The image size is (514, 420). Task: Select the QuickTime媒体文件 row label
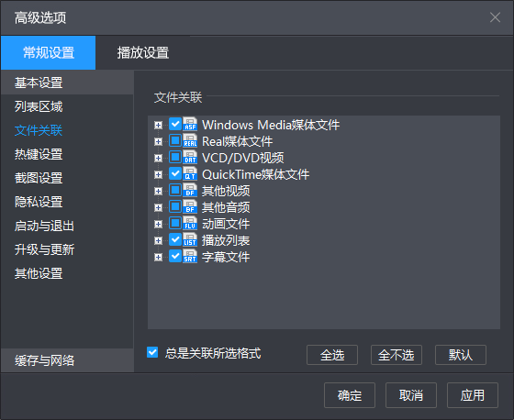(256, 174)
